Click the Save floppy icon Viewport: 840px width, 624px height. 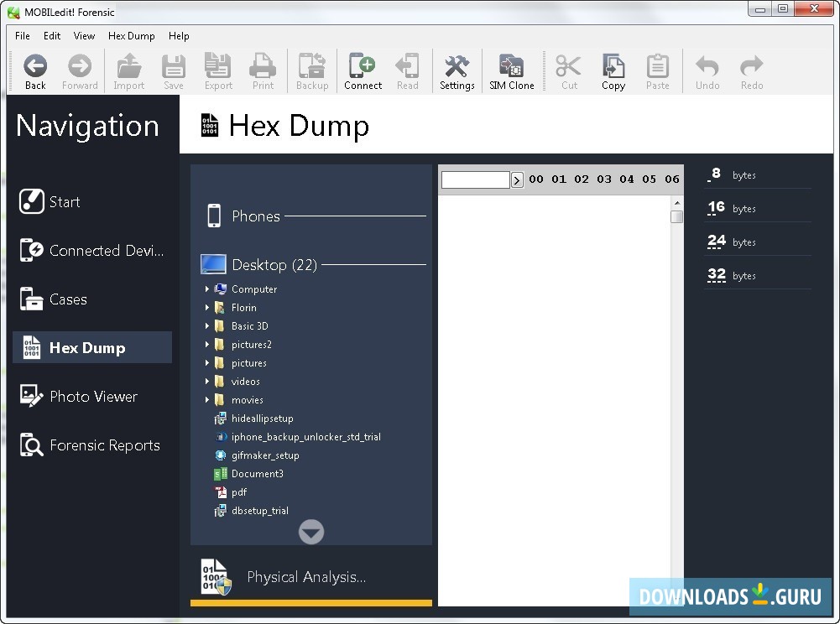click(174, 72)
